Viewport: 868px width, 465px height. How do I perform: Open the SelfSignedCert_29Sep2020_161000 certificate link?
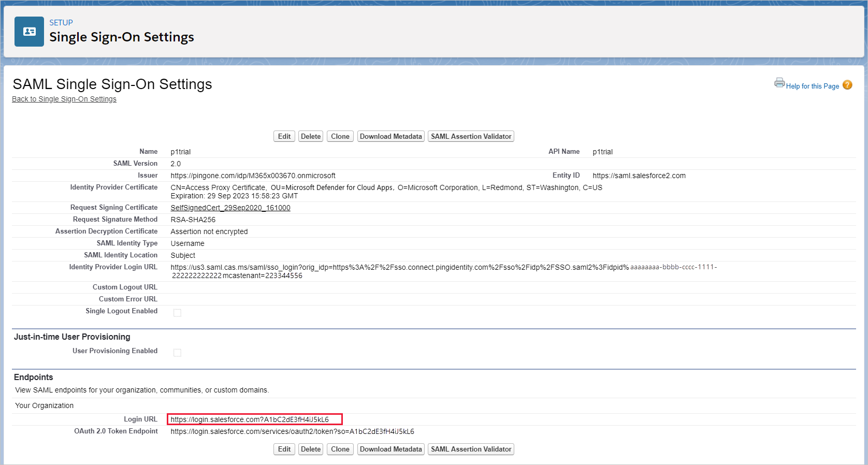(x=230, y=208)
